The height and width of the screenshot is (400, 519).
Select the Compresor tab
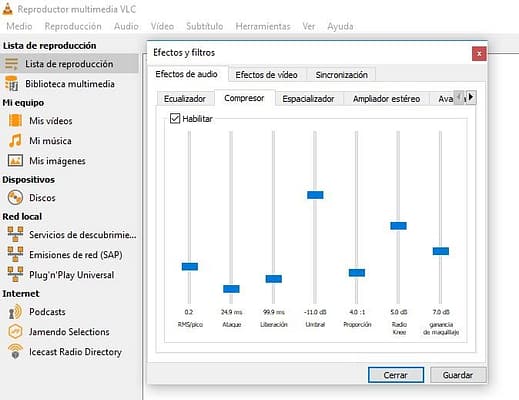[244, 98]
